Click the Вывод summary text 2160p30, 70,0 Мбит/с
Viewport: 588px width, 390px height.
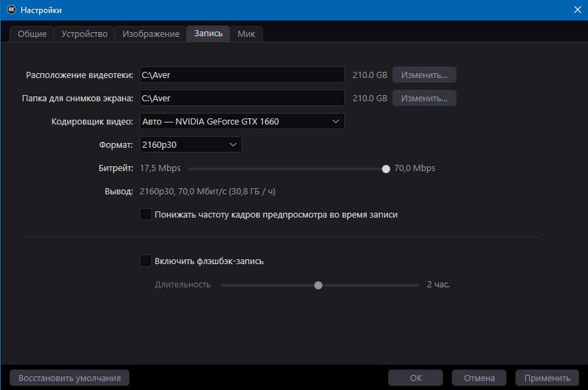click(x=207, y=192)
